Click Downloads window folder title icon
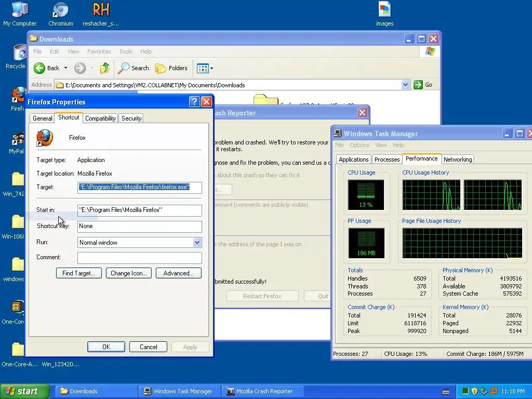532x399 pixels. tap(33, 38)
